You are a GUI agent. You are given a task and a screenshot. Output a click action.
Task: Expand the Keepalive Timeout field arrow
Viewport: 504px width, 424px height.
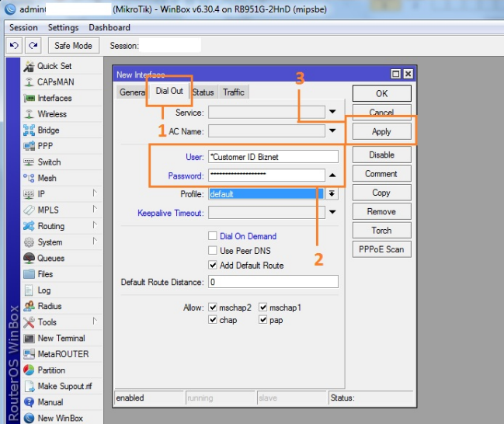[x=332, y=212]
